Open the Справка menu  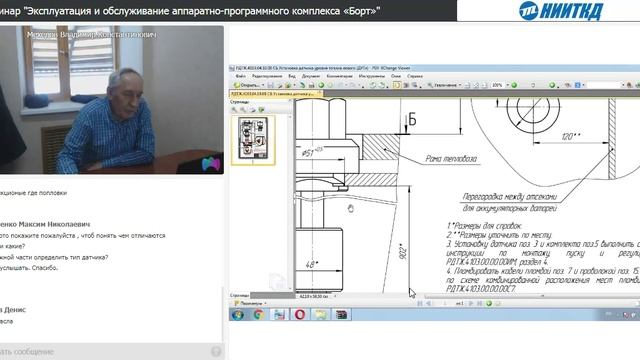tap(415, 76)
